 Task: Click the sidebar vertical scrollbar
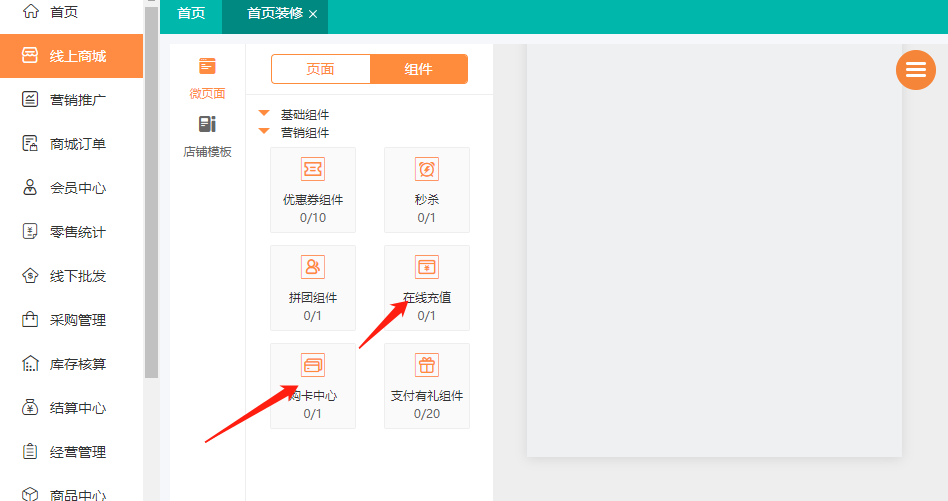[x=151, y=200]
